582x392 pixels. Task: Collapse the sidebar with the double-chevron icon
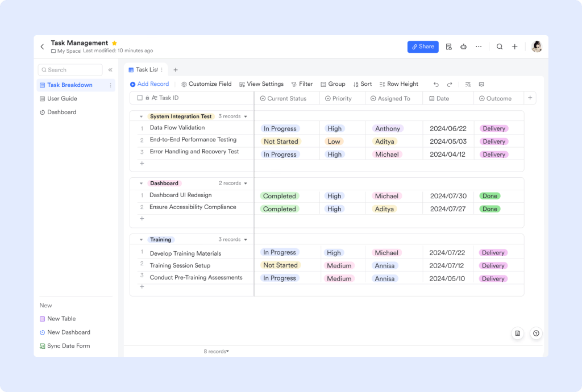click(x=110, y=70)
